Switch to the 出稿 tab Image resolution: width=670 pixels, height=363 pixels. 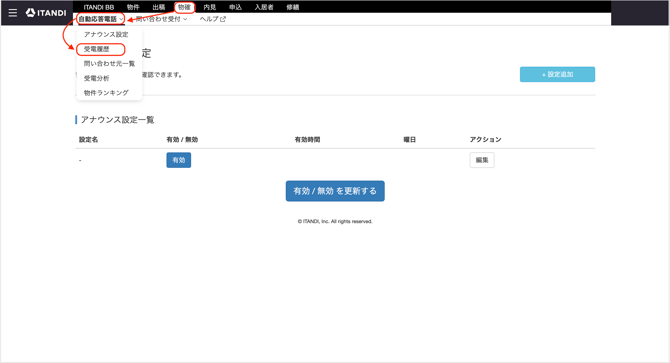159,7
